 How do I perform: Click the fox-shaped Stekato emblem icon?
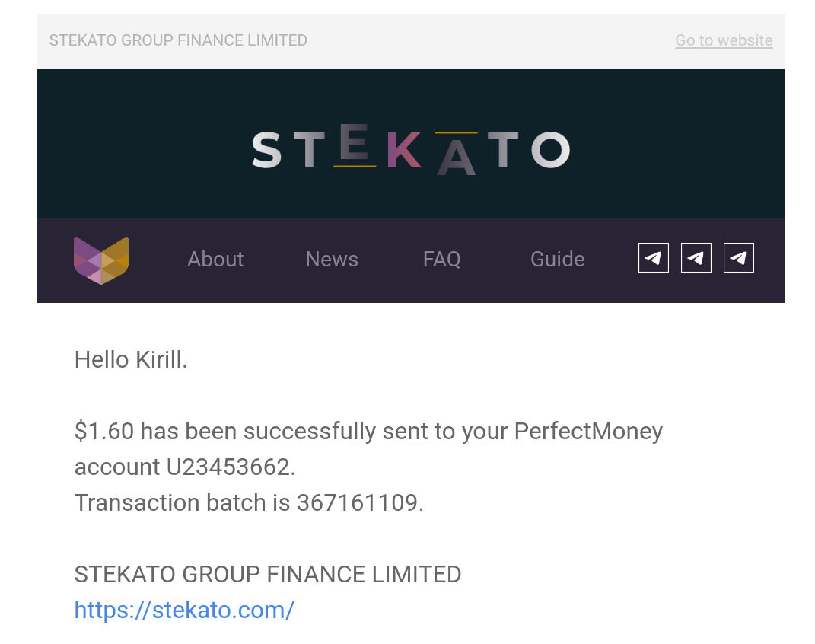coord(101,260)
